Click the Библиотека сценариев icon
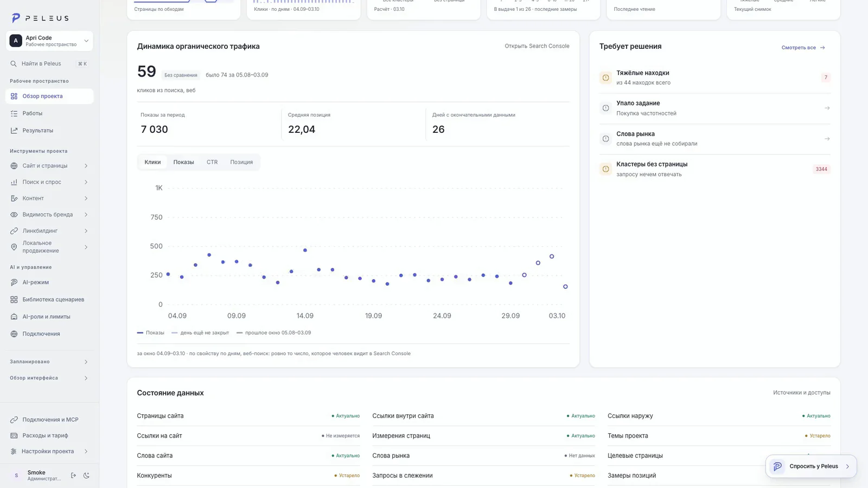868x488 pixels. click(14, 299)
